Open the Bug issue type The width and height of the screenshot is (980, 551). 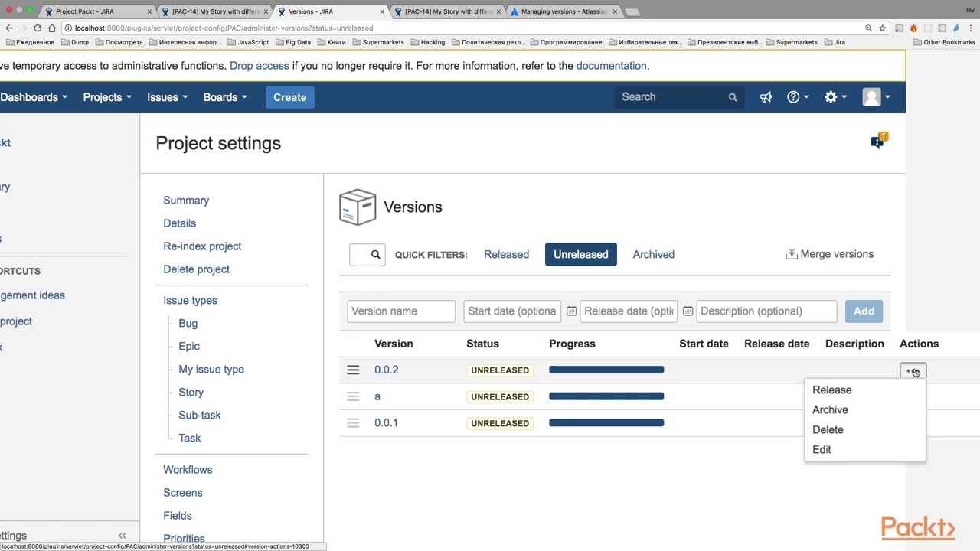(188, 324)
